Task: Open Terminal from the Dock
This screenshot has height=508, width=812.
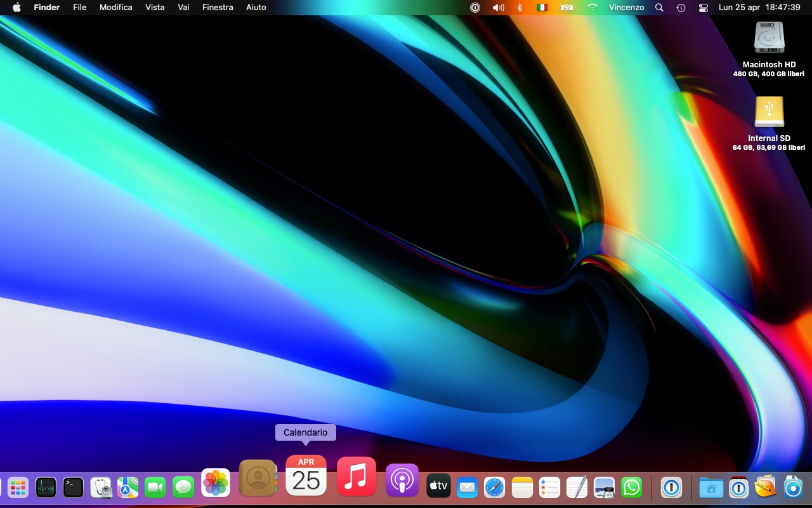Action: (73, 487)
